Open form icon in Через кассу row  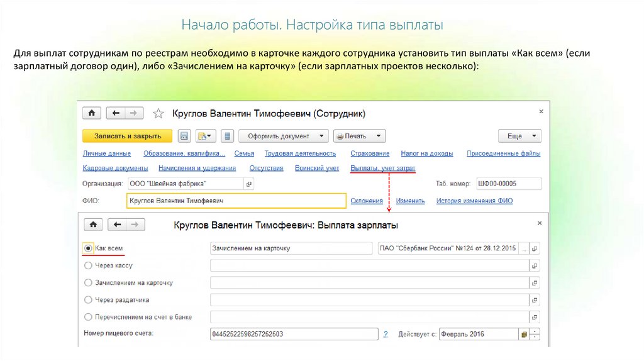(535, 266)
